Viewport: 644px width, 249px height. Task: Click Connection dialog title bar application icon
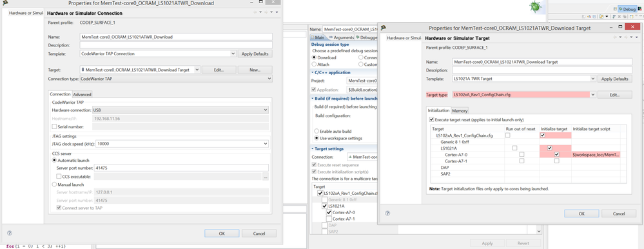point(5,3)
